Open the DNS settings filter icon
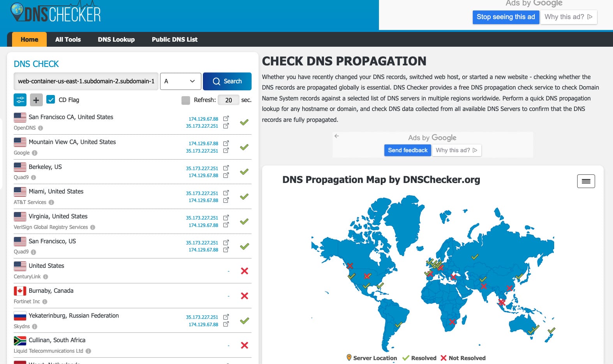This screenshot has height=364, width=613. (x=20, y=100)
